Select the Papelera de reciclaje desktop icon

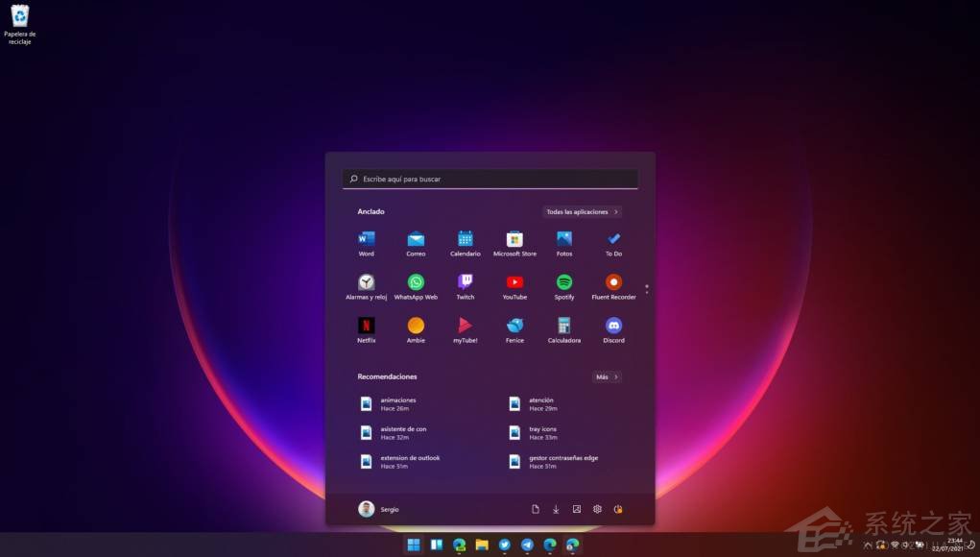tap(20, 24)
